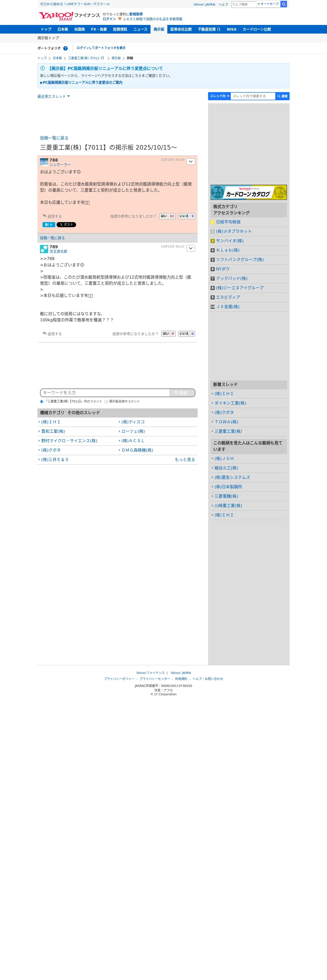The width and height of the screenshot is (327, 980).
Task: Open ranking item ソフトバンクグループ(株)
Action: pos(240,260)
